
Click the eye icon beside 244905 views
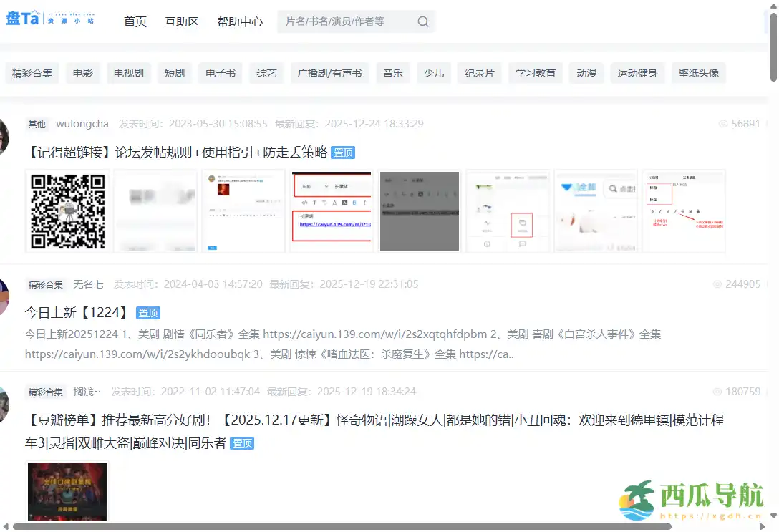pyautogui.click(x=717, y=284)
